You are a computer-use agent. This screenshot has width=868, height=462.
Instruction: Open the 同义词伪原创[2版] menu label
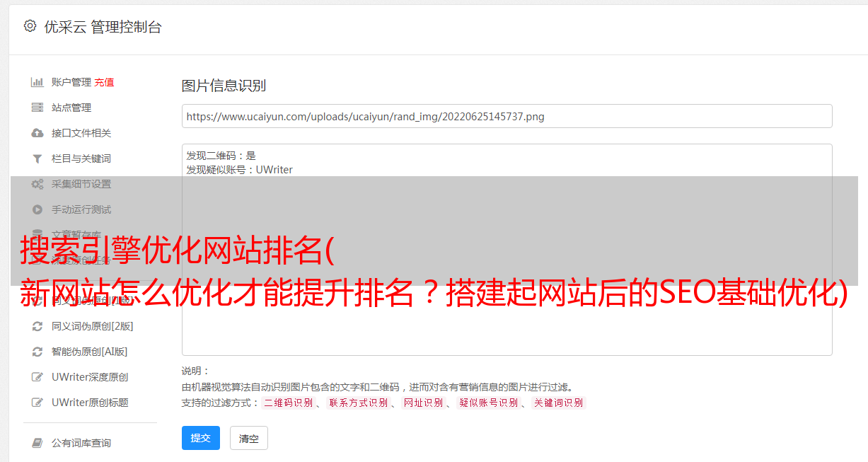(x=93, y=326)
